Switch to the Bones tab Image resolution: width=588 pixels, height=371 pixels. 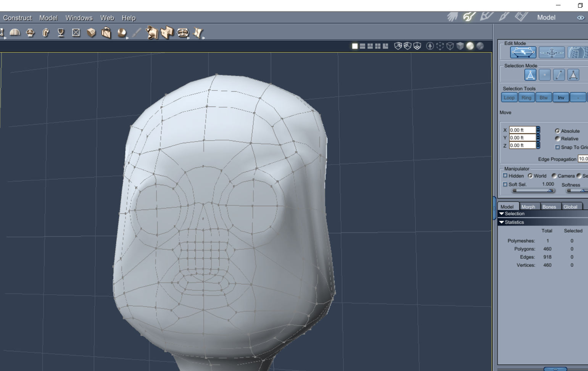549,206
